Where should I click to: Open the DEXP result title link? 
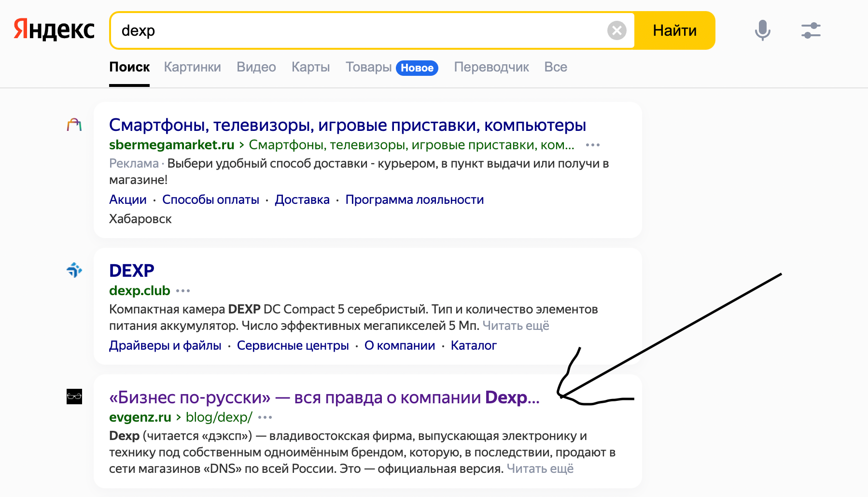(131, 270)
